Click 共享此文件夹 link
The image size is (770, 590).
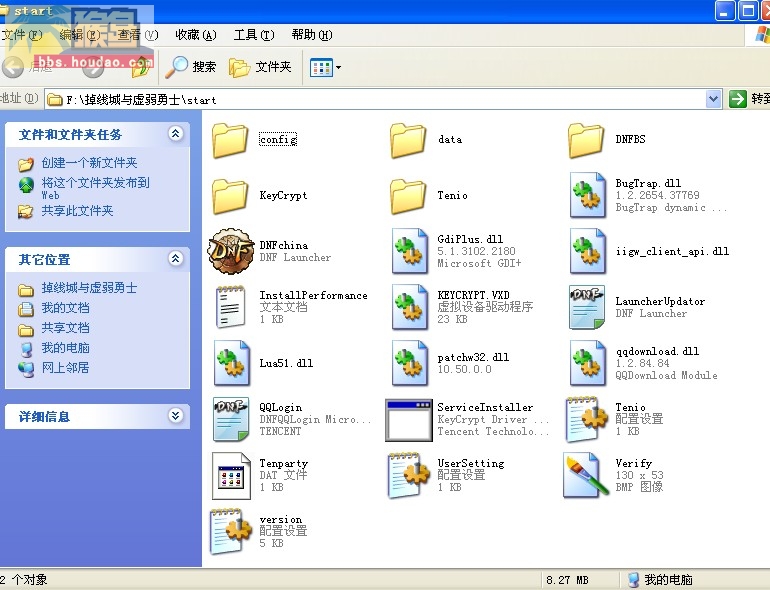tap(77, 211)
